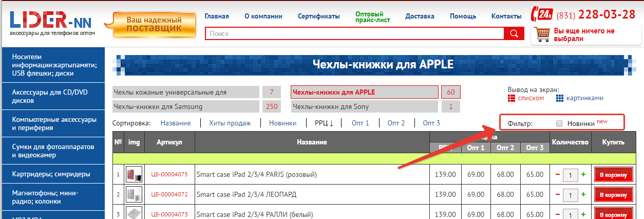Viewport: 644px width, 219px height.
Task: Switch to list view icon
Action: pyautogui.click(x=512, y=98)
